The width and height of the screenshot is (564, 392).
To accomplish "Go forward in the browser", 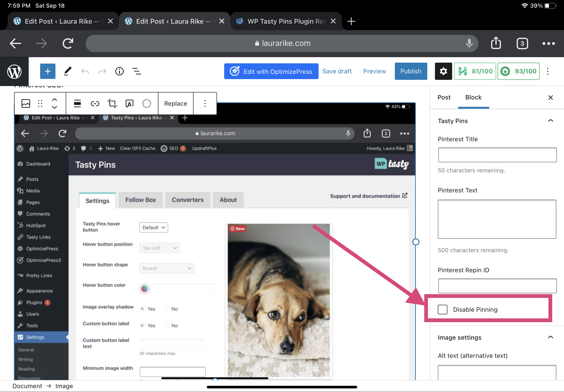I will pyautogui.click(x=41, y=44).
